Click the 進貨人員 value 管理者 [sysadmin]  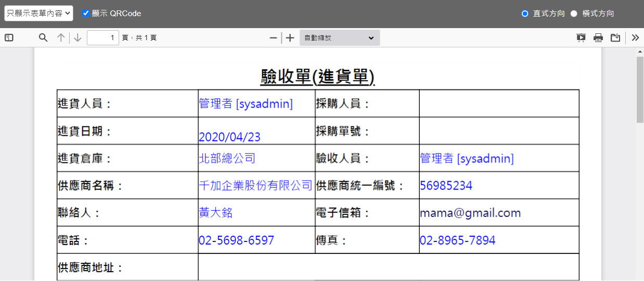(x=246, y=104)
